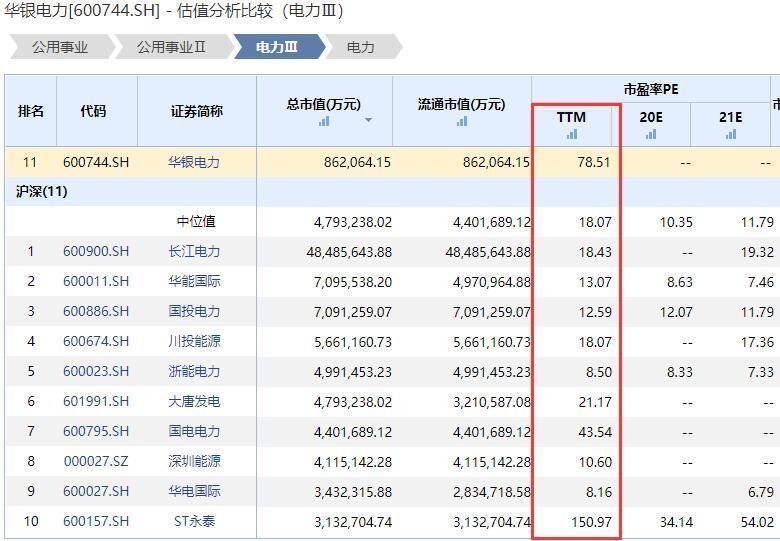780x541 pixels.
Task: Select the highlighted 华银电力 name
Action: pos(194,162)
